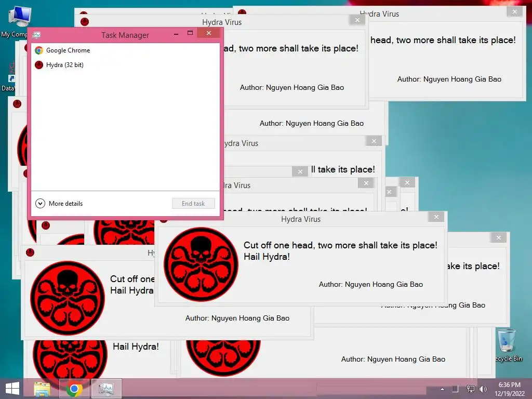
Task: Expand More details in Task Manager
Action: tap(59, 204)
